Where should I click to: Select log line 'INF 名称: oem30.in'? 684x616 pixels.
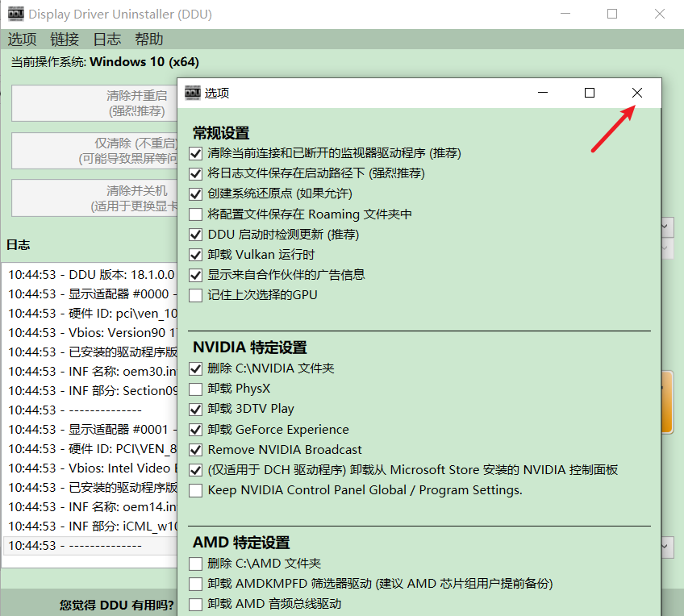90,372
